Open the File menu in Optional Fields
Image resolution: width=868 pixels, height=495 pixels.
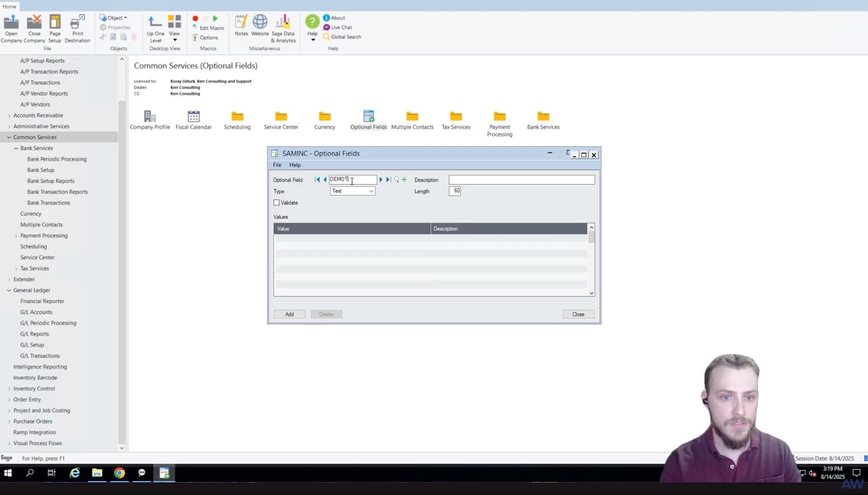coord(277,165)
